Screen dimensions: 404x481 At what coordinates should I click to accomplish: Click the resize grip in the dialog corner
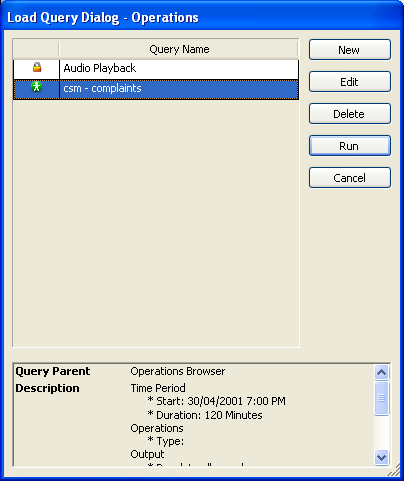(395, 471)
